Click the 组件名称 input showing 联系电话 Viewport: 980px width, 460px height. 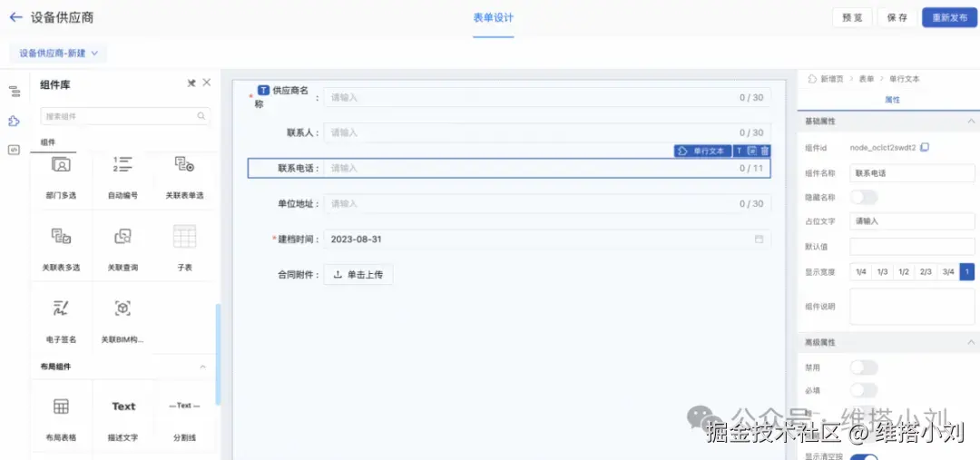pyautogui.click(x=912, y=172)
